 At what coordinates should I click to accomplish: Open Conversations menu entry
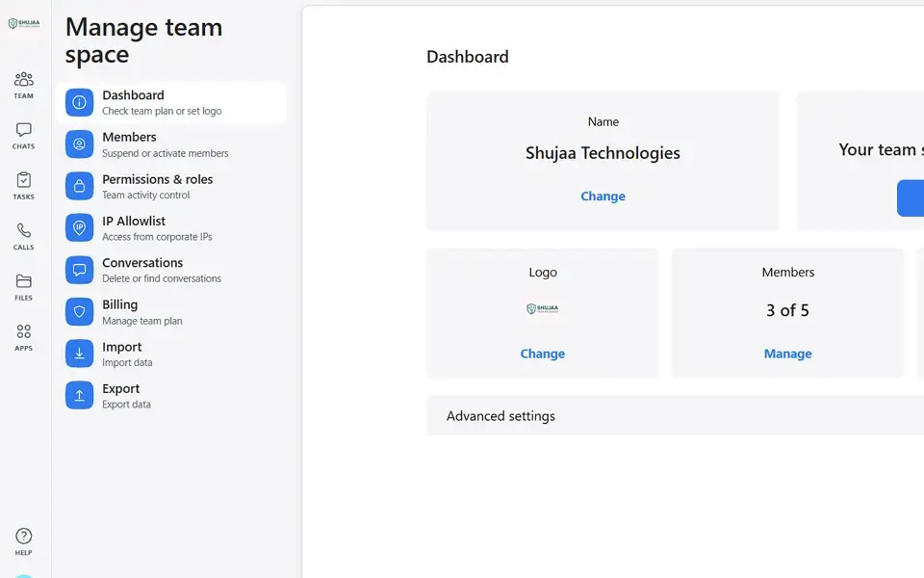(x=171, y=270)
